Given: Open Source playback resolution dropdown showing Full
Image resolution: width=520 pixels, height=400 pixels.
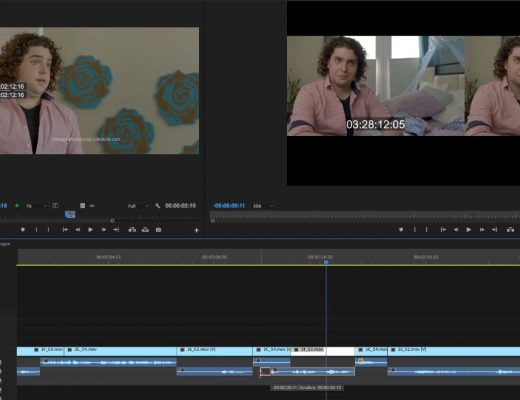Looking at the screenshot, I should click(138, 206).
